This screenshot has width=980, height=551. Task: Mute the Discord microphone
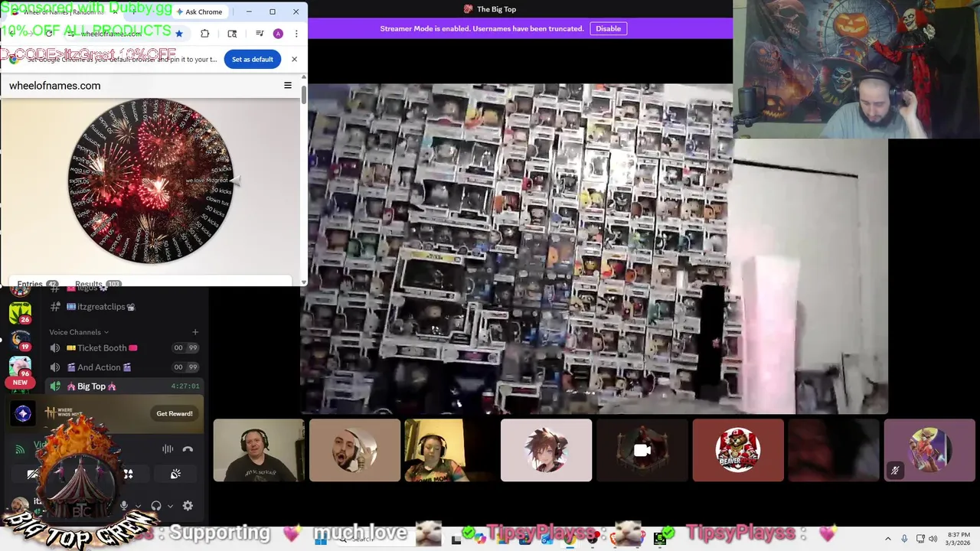[124, 506]
